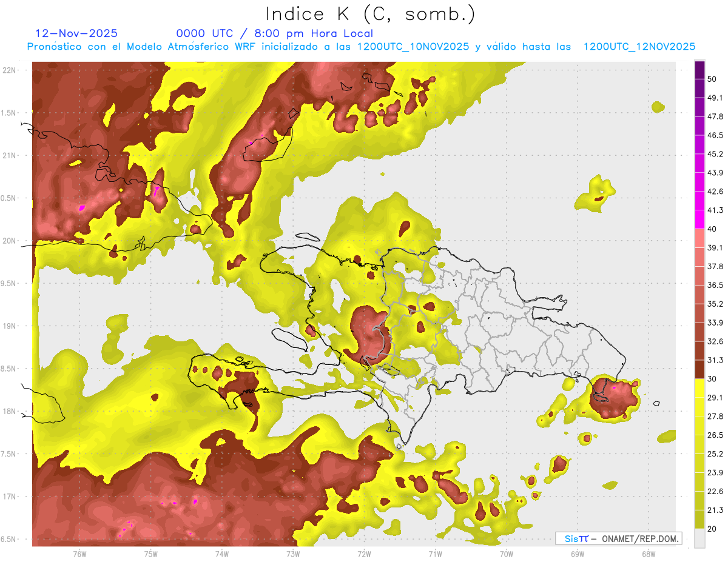Image resolution: width=728 pixels, height=562 pixels.
Task: Click the "40" color bar label
Action: pyautogui.click(x=712, y=229)
